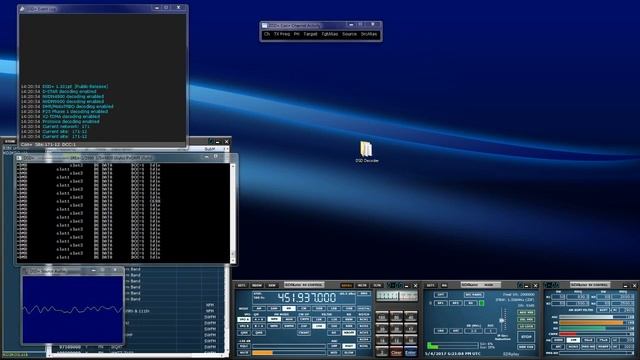Viewport: 640px width, 360px height.
Task: Toggle TCTR in RX Control
Action: (377, 285)
